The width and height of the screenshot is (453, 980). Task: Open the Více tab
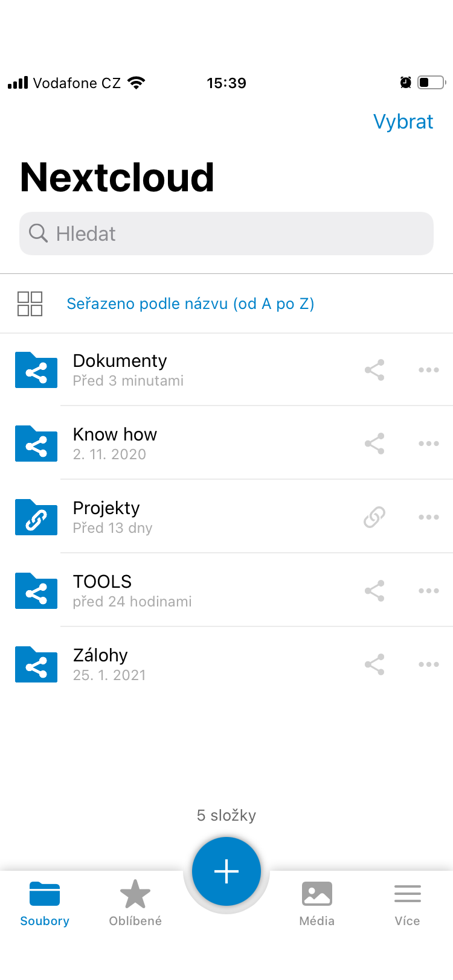tap(408, 903)
